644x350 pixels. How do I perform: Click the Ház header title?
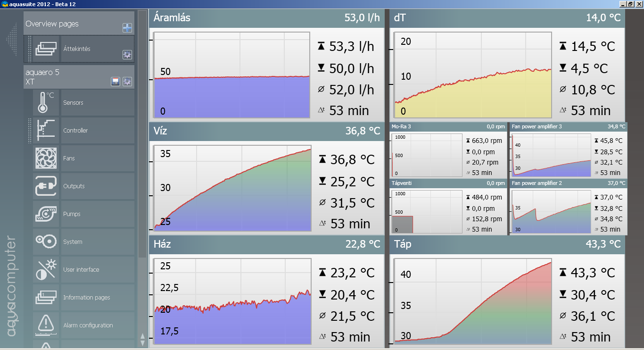[162, 244]
